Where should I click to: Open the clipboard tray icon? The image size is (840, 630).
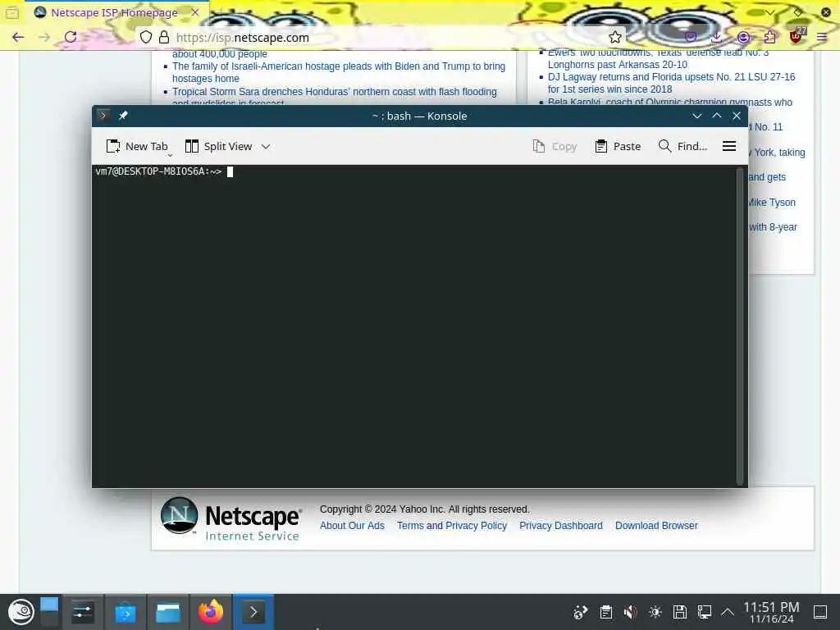coord(606,612)
